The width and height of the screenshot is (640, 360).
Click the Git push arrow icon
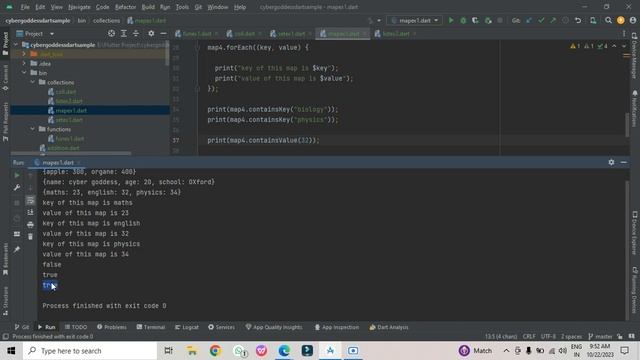tap(553, 20)
